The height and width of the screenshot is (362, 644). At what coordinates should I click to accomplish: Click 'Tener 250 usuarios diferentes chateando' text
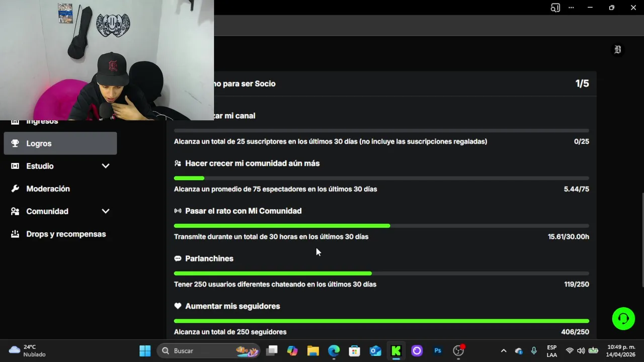click(x=275, y=285)
